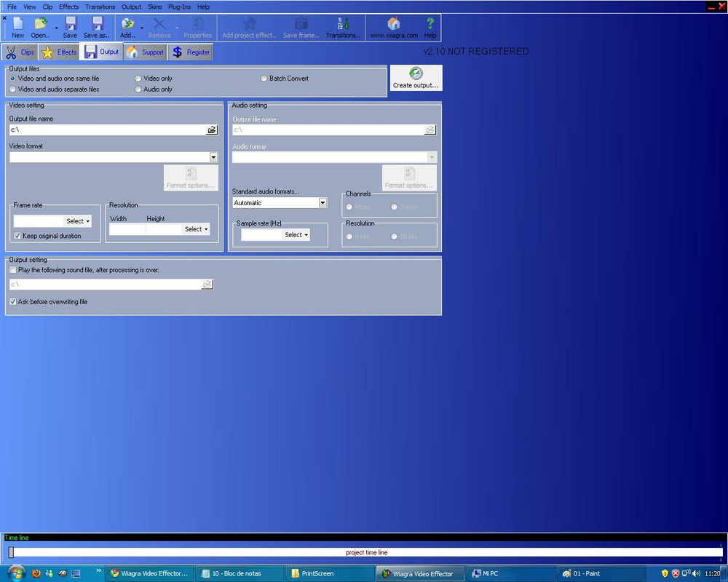Screen dimensions: 728x582
Task: Click the New project toolbar icon
Action: coord(18,28)
